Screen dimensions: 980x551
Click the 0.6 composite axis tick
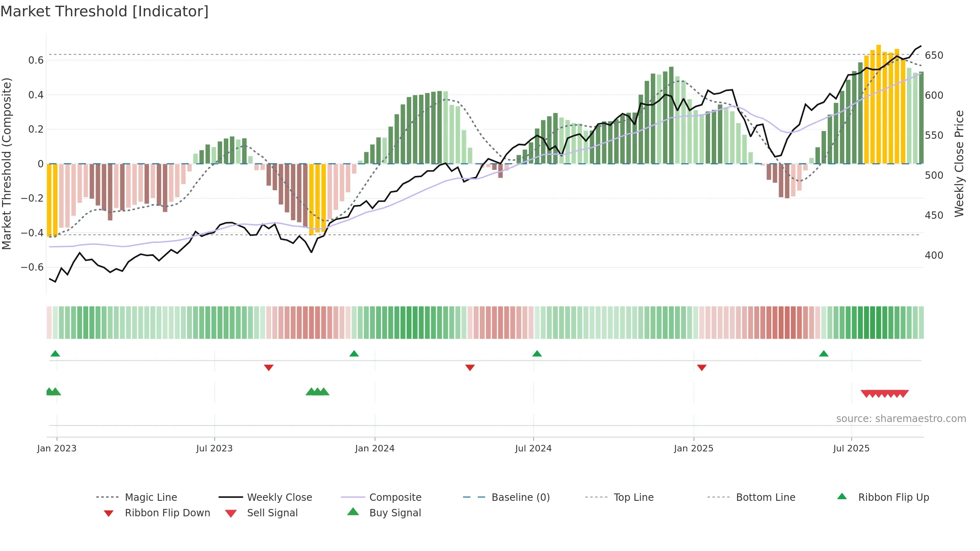[x=36, y=60]
